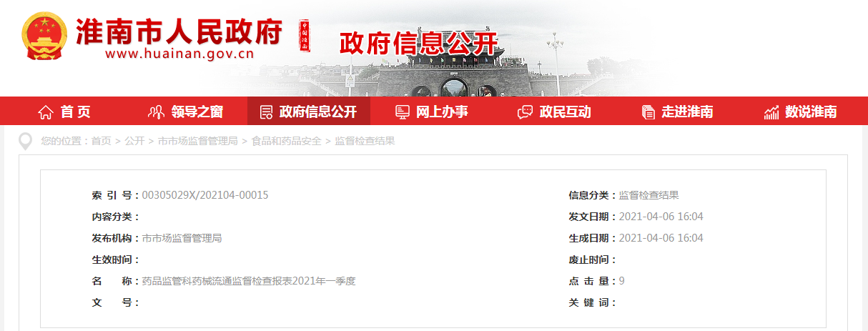
Task: Click the 网上办事 monitor icon
Action: point(403,112)
